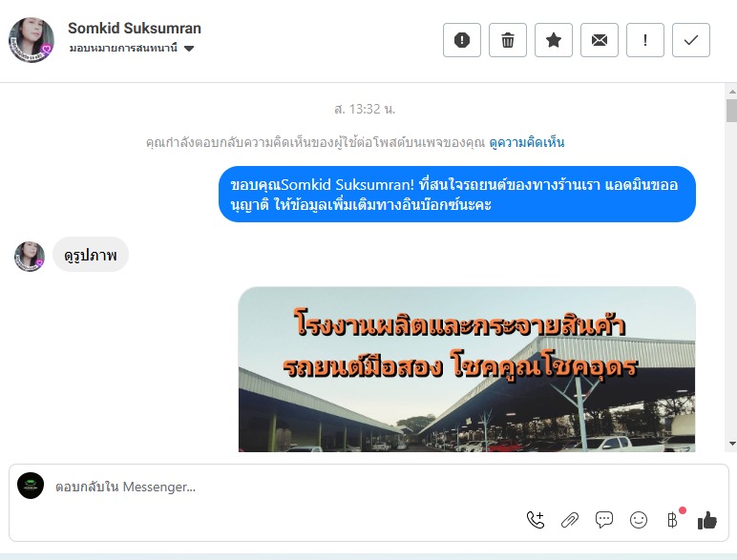
Task: Open Somkid Suksumran's header profile picture
Action: (32, 40)
